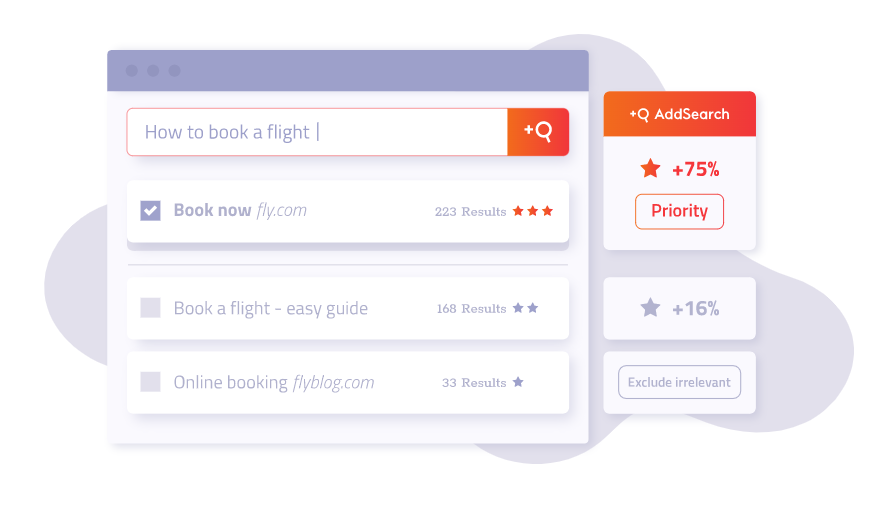Click the red star beside +75%

click(650, 168)
